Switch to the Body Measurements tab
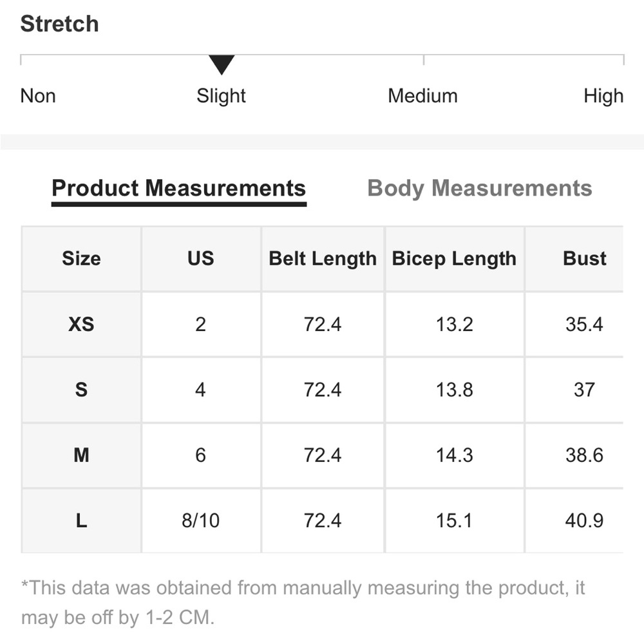Image resolution: width=644 pixels, height=644 pixels. tap(479, 188)
